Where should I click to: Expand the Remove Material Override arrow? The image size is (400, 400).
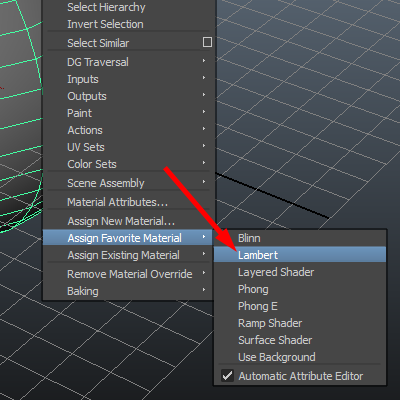tap(204, 273)
